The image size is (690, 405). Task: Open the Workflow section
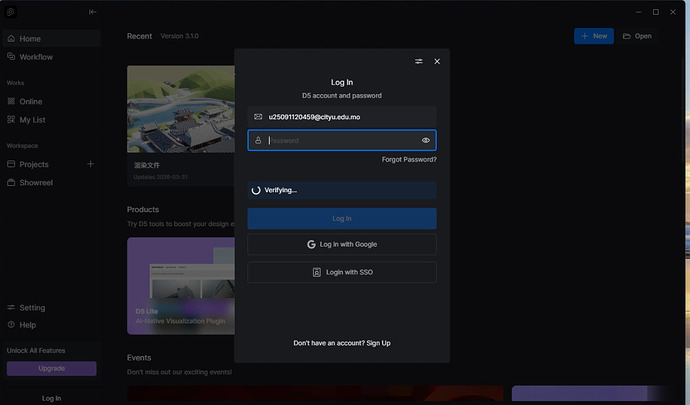click(x=51, y=57)
